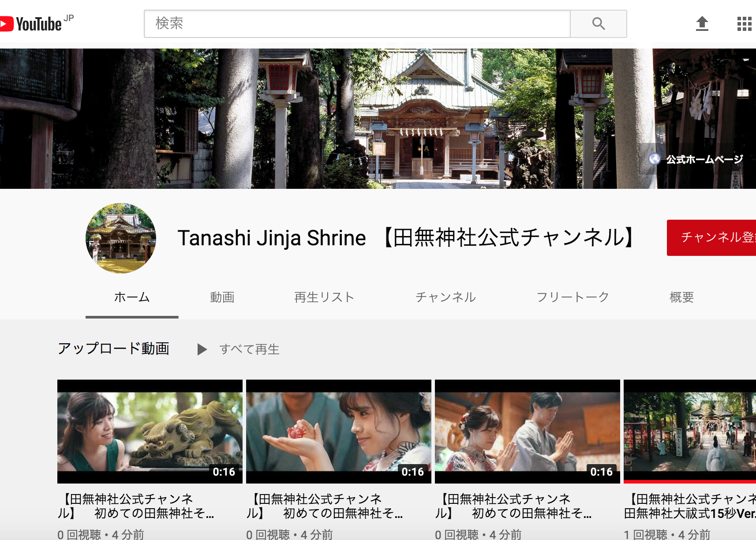This screenshot has width=756, height=540.
Task: Click the magnifying glass search button
Action: [x=598, y=24]
